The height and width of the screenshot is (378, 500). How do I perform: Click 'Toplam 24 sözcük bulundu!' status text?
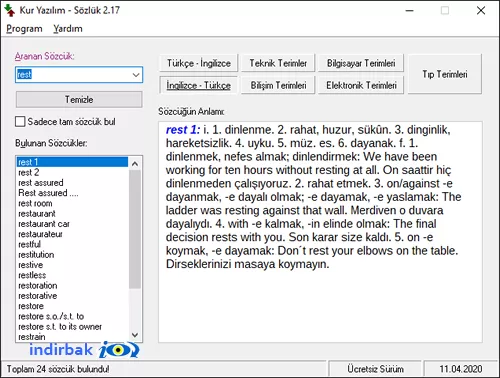(58, 369)
